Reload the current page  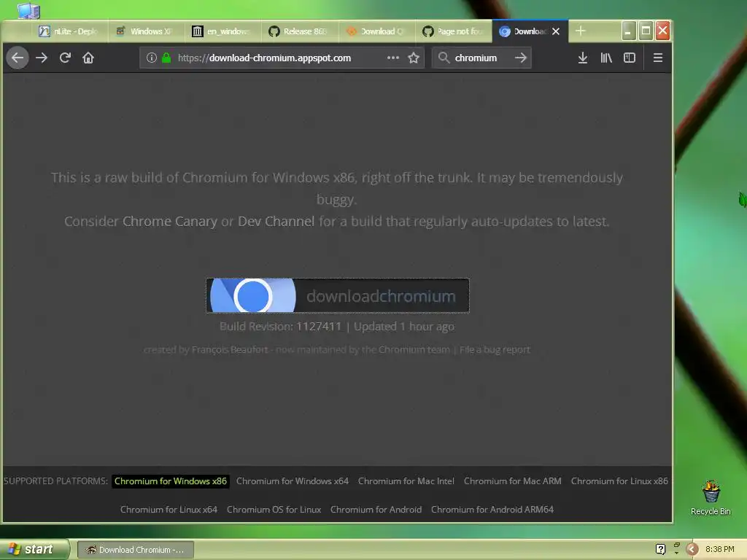(x=65, y=58)
